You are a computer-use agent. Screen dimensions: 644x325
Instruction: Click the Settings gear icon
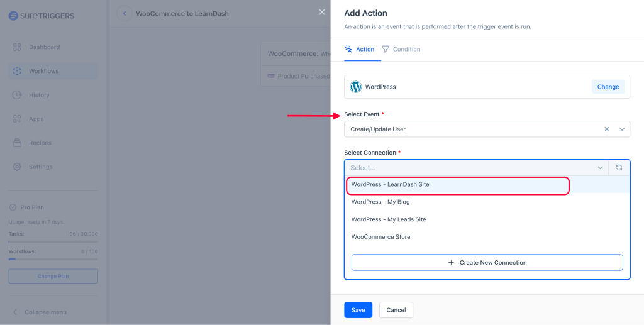click(x=17, y=167)
